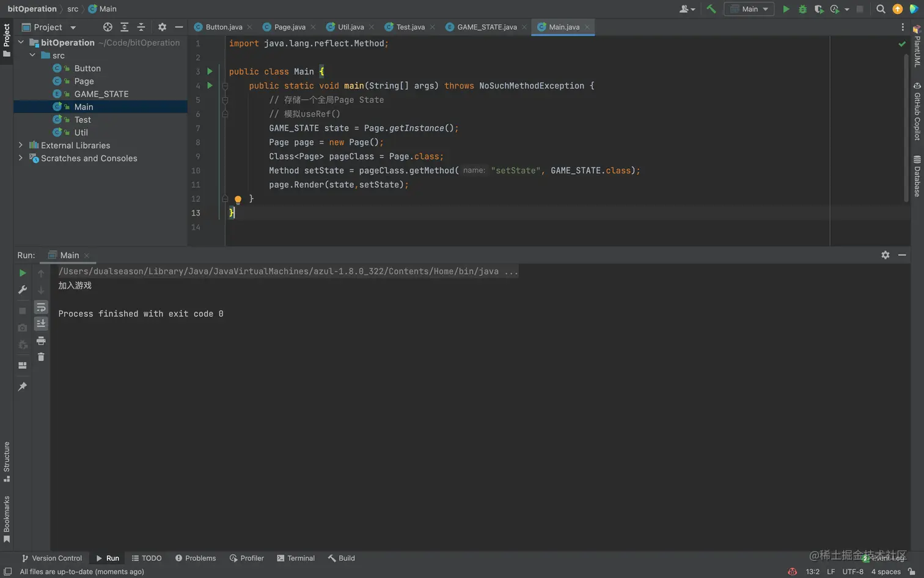This screenshot has width=924, height=578.
Task: Select Page class in project tree
Action: 84,81
